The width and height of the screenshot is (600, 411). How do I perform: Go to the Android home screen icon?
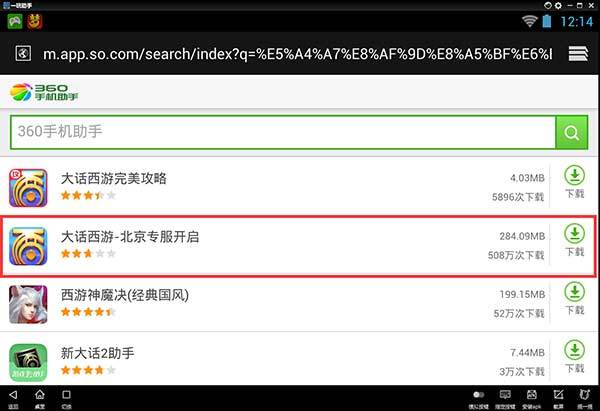[x=40, y=395]
